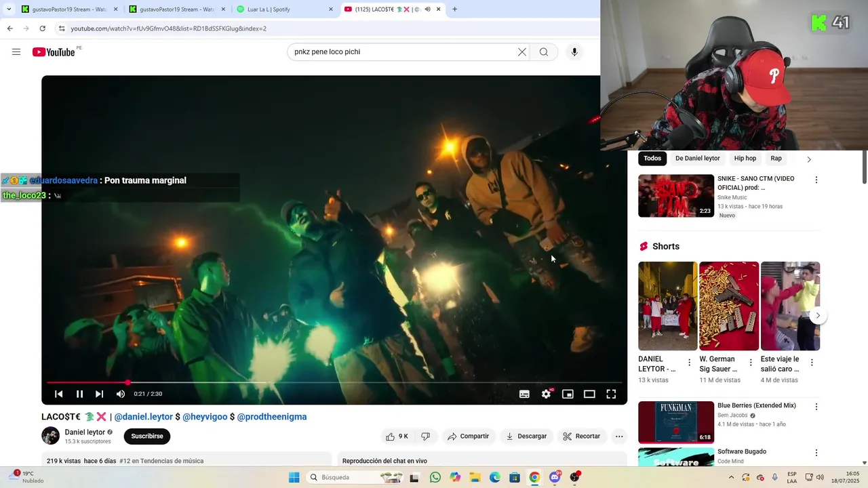Image resolution: width=868 pixels, height=488 pixels.
Task: Open options for Blue Berries video
Action: pyautogui.click(x=816, y=407)
